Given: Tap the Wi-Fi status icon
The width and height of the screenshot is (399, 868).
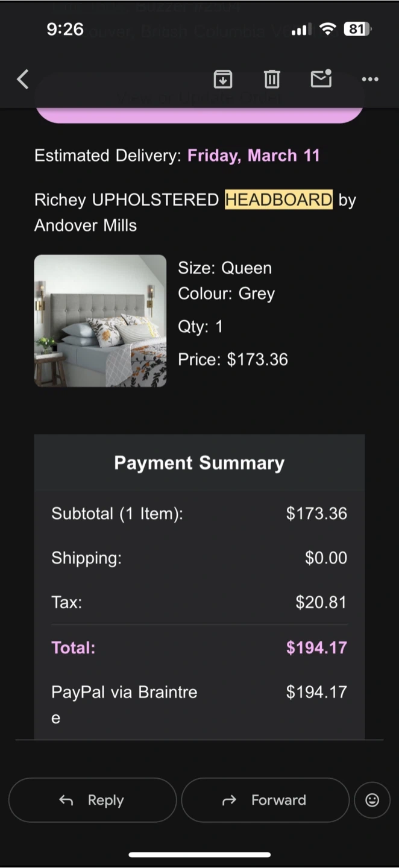Looking at the screenshot, I should [x=327, y=29].
